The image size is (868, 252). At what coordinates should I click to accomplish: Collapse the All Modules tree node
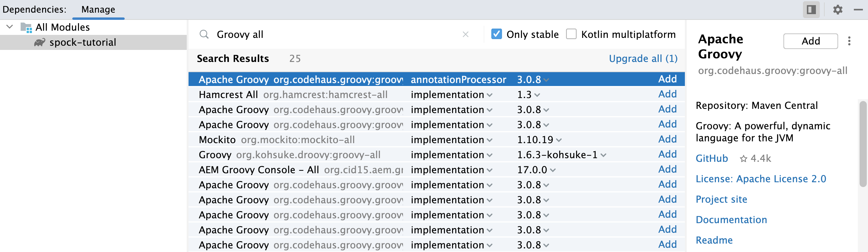coord(9,26)
